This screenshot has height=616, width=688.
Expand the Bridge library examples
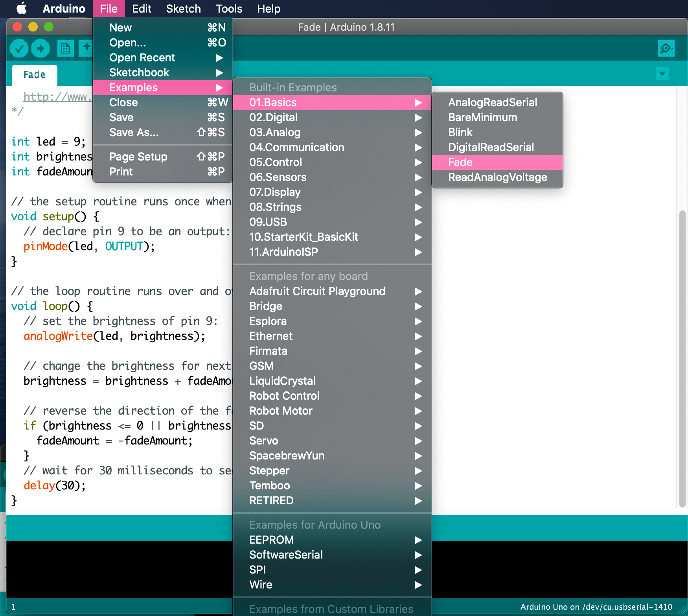[332, 306]
